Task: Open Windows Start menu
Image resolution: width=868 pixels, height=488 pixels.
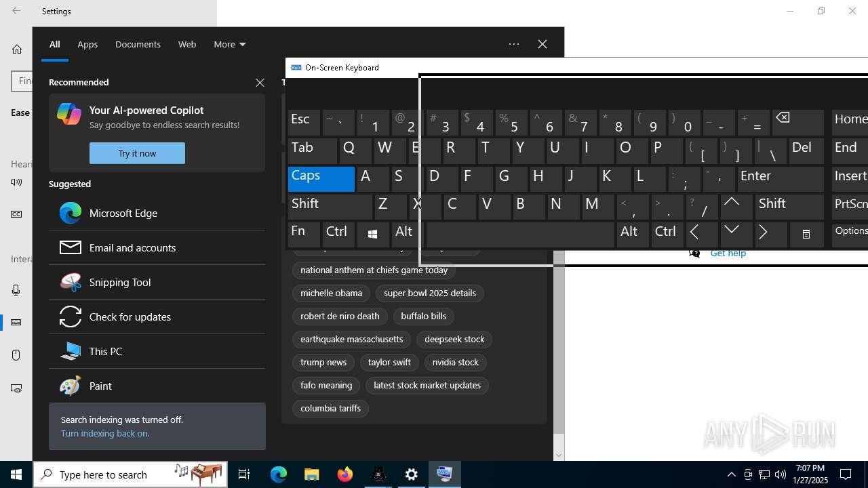Action: click(16, 474)
